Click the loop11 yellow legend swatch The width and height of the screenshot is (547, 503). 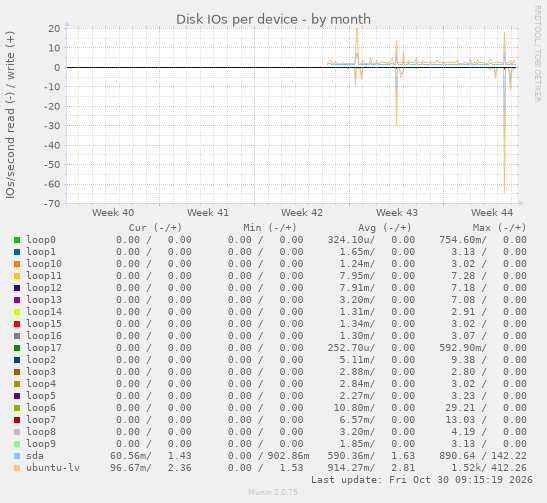tap(17, 276)
